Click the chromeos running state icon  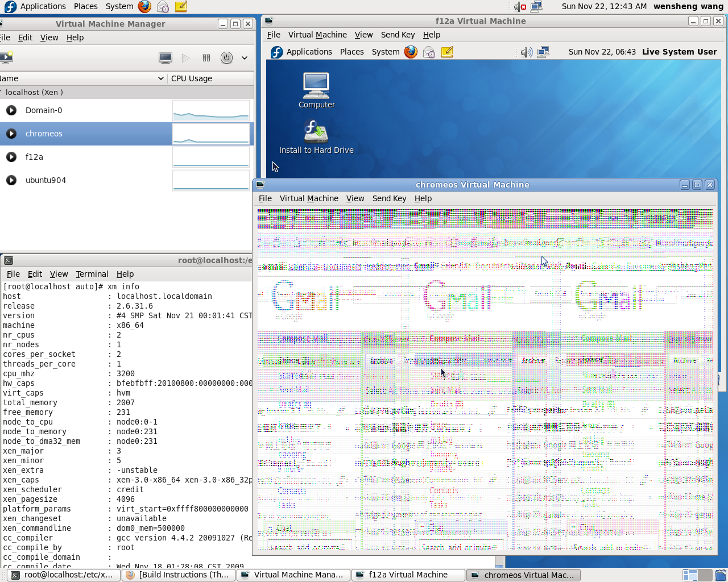11,134
